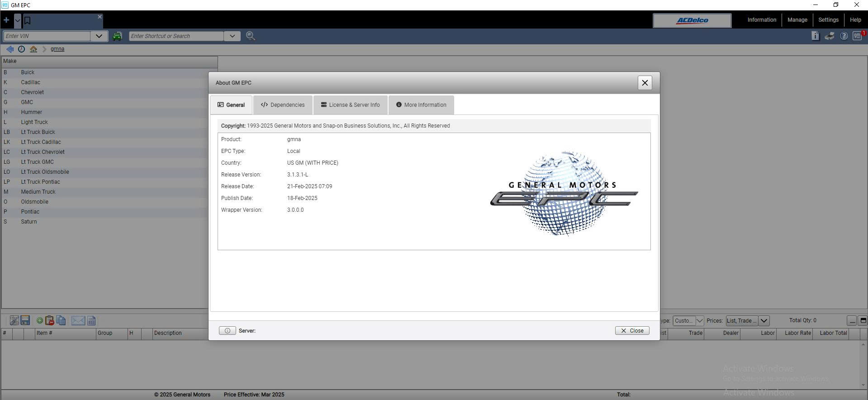The height and width of the screenshot is (400, 868).
Task: Switch to the General tab
Action: click(231, 105)
